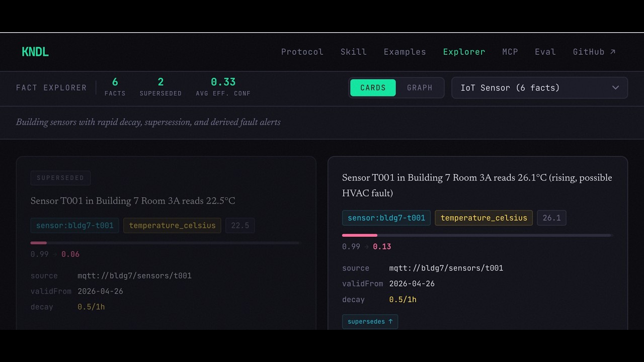Click the 2 SUPERSEDED stat
Viewport: 644px width, 362px height.
pyautogui.click(x=160, y=86)
